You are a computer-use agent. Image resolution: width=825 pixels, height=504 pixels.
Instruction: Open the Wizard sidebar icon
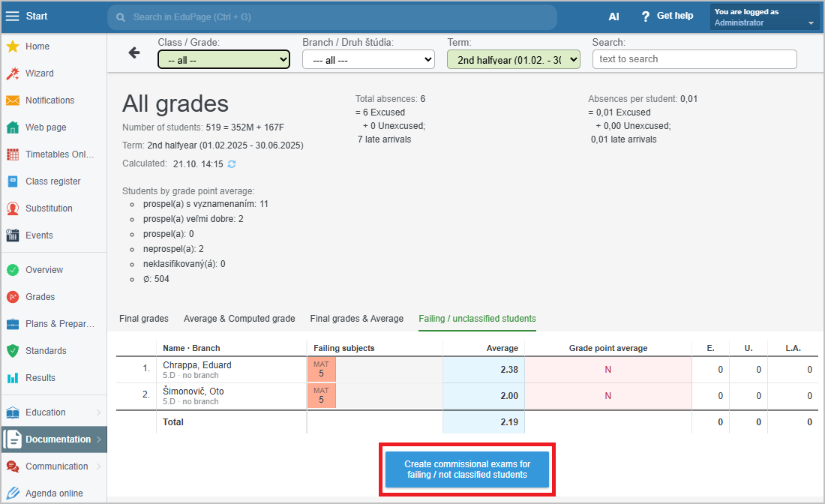click(13, 73)
